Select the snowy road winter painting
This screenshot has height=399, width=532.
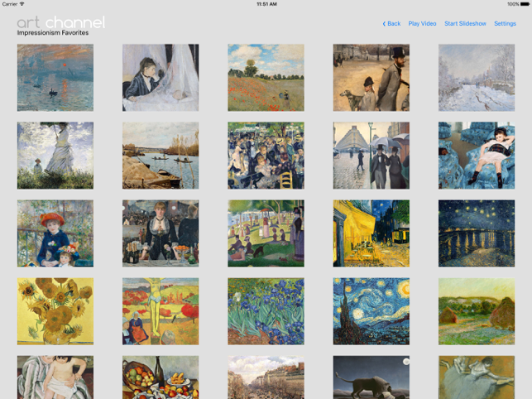(477, 78)
